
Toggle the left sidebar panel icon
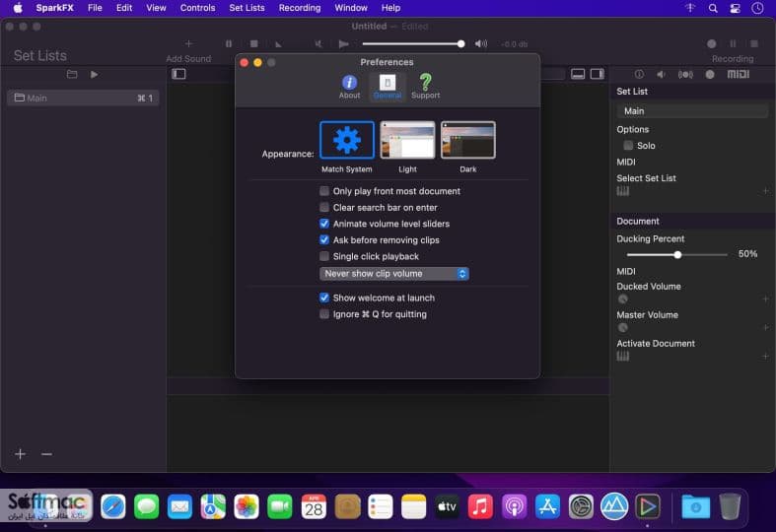pos(178,74)
